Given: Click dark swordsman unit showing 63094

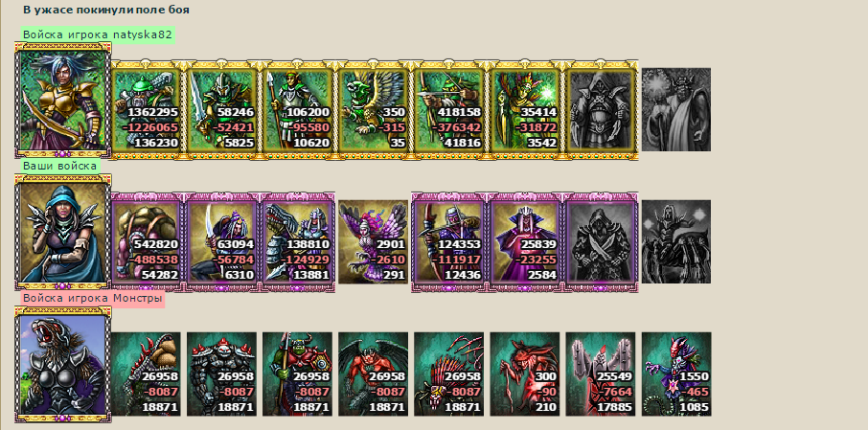Looking at the screenshot, I should pos(222,242).
